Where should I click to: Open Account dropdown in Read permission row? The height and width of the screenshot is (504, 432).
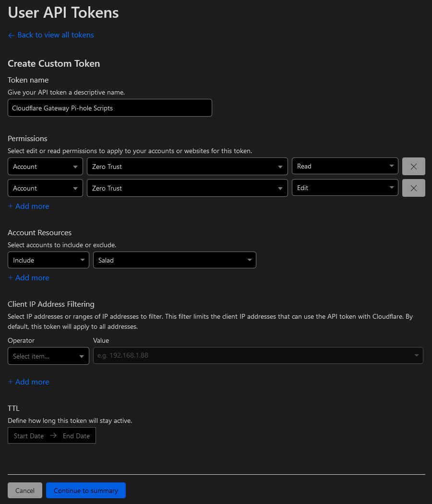point(45,167)
